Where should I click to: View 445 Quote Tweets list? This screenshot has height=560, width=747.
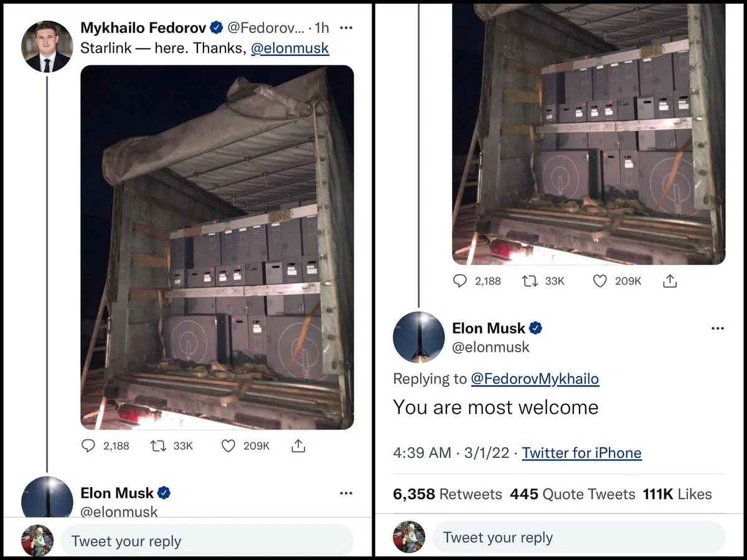[x=572, y=494]
